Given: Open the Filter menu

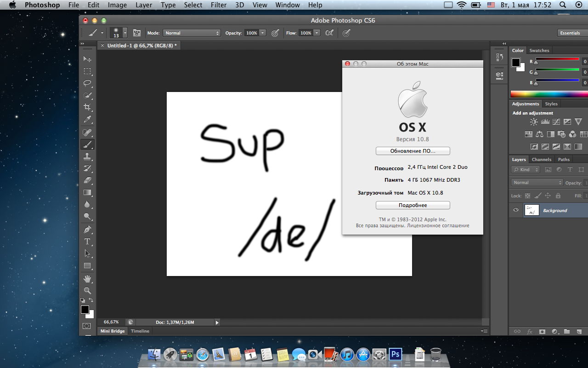Looking at the screenshot, I should click(x=219, y=5).
